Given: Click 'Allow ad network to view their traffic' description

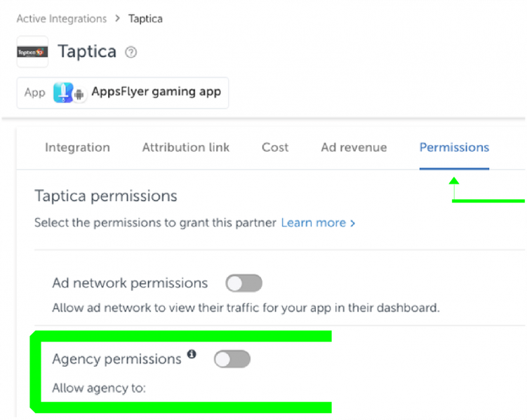Looking at the screenshot, I should point(246,308).
